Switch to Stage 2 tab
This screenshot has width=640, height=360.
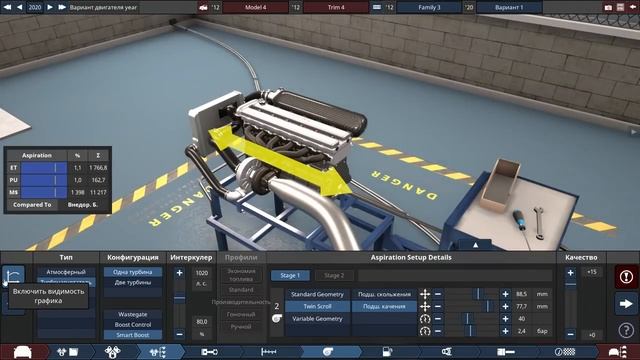[x=334, y=276]
